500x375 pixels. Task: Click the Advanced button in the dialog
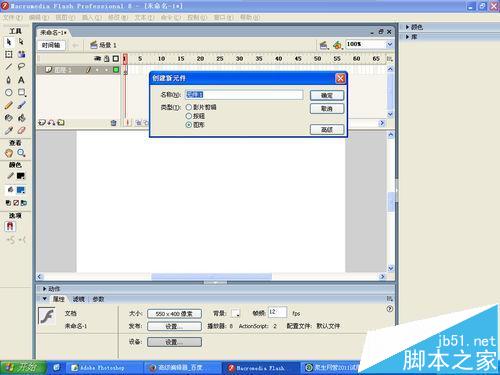click(327, 130)
